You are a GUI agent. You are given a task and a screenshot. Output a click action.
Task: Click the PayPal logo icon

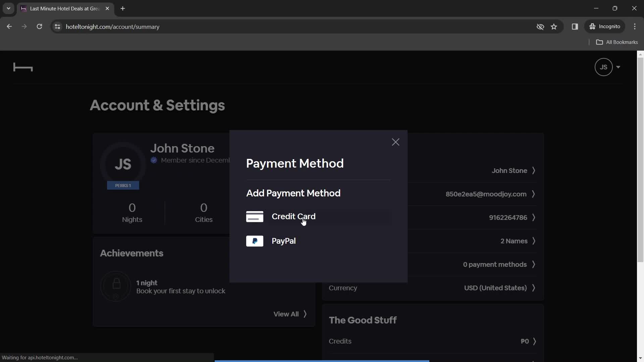point(255,241)
